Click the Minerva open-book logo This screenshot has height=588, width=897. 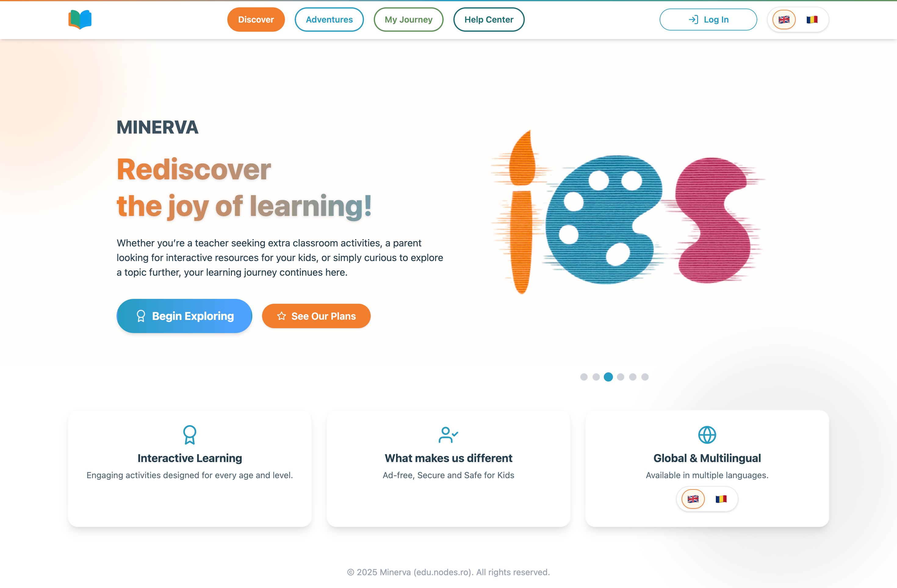tap(80, 20)
